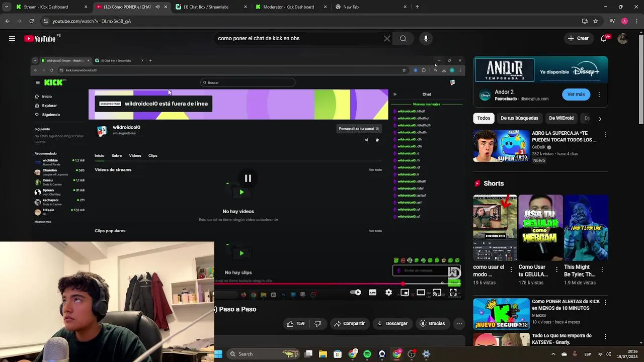Click the Crear button

[578, 39]
